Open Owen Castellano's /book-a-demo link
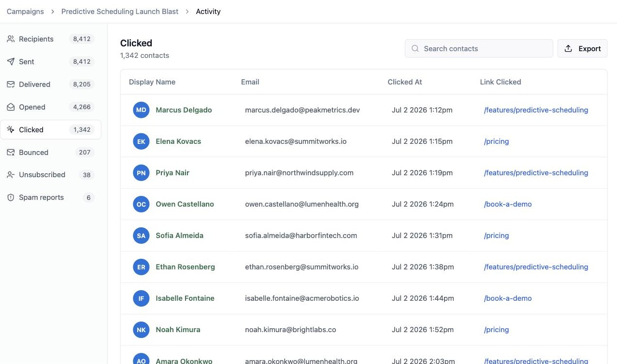 (x=508, y=204)
